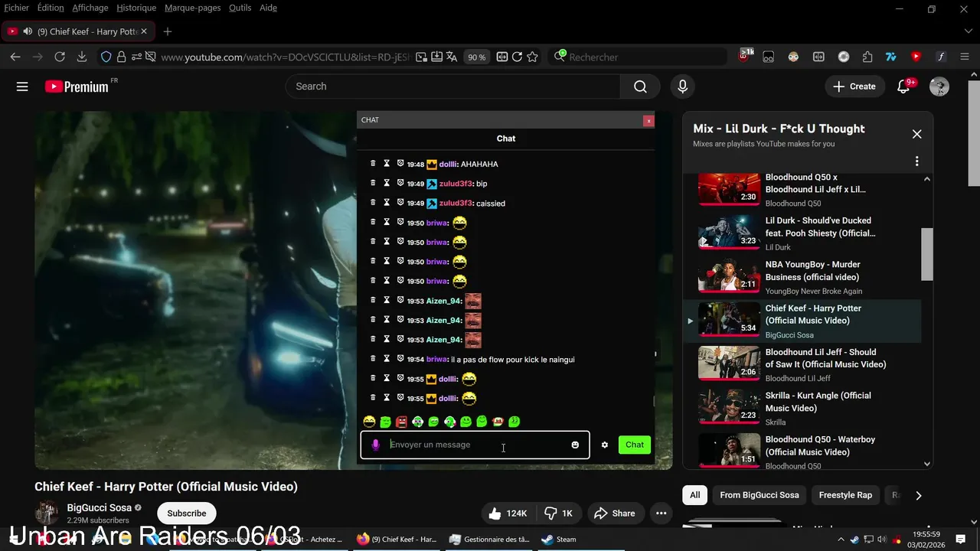Open the Édition menu

[51, 8]
